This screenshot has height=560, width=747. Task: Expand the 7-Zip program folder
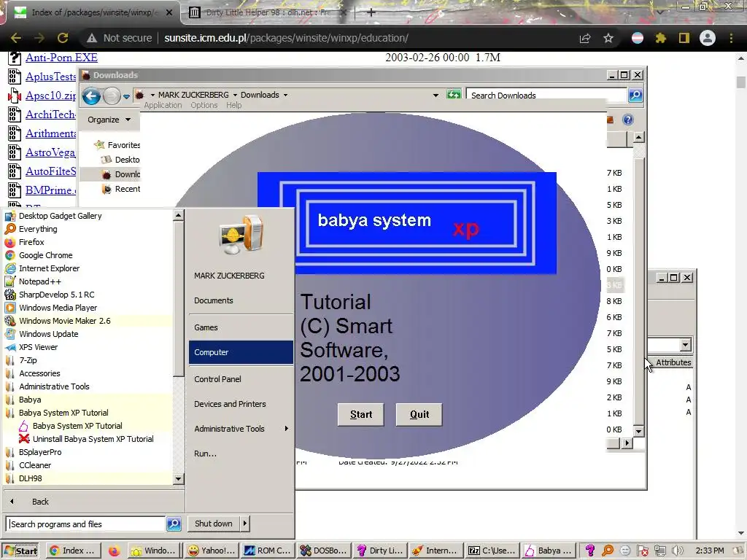coord(28,360)
